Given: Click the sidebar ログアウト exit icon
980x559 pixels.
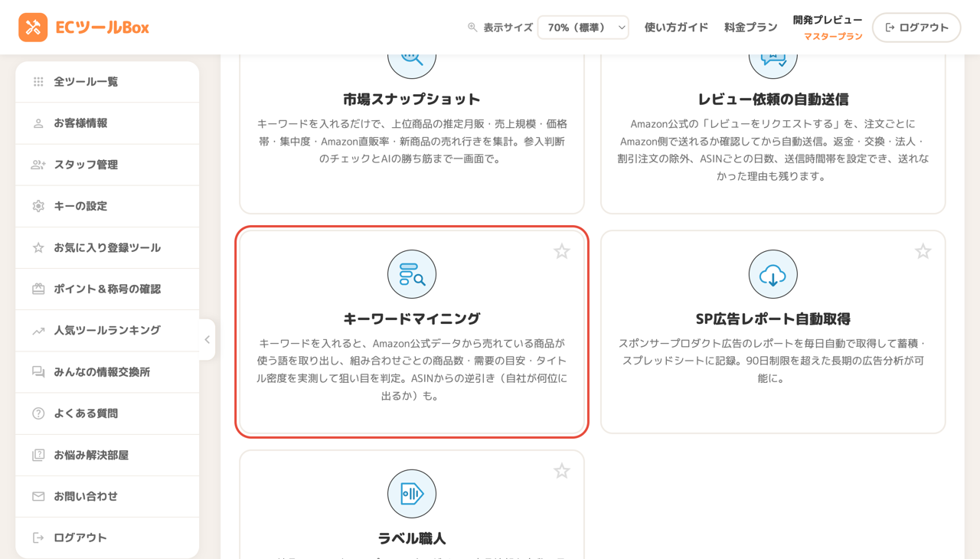Looking at the screenshot, I should click(x=38, y=538).
